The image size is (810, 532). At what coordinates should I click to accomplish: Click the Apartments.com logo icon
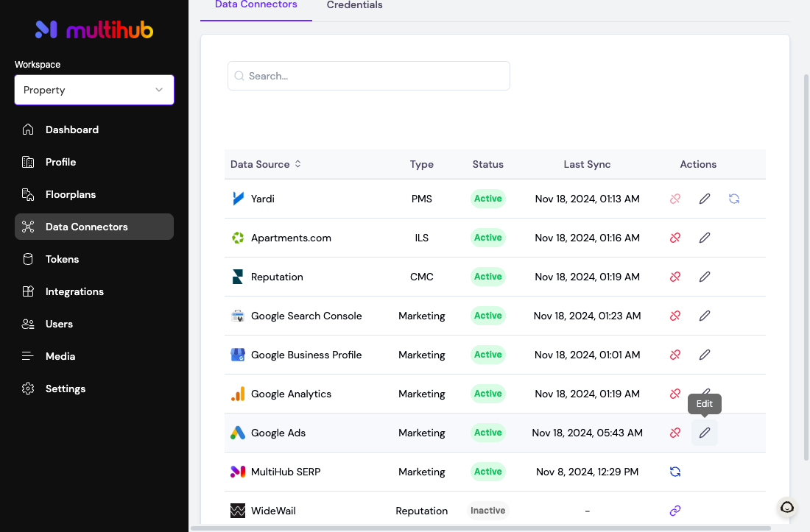pyautogui.click(x=238, y=238)
